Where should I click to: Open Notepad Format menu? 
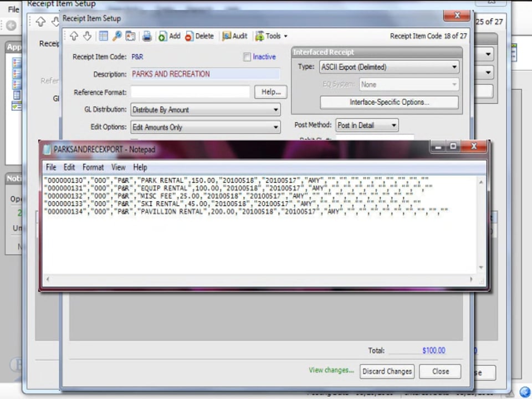pyautogui.click(x=93, y=167)
